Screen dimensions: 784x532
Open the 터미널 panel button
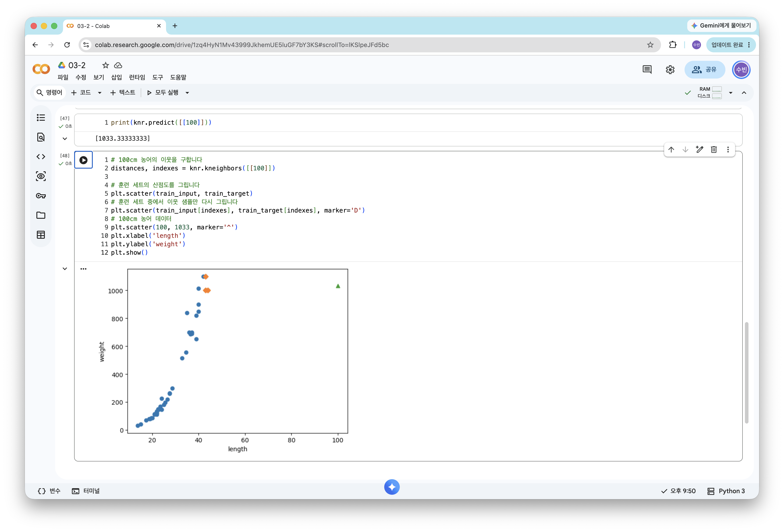click(86, 491)
